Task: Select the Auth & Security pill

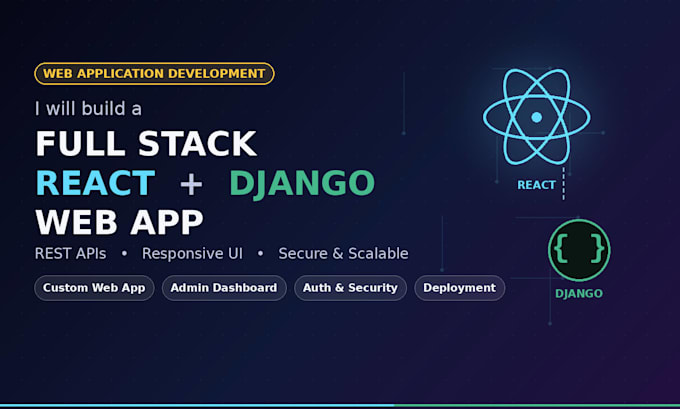Action: click(x=350, y=288)
